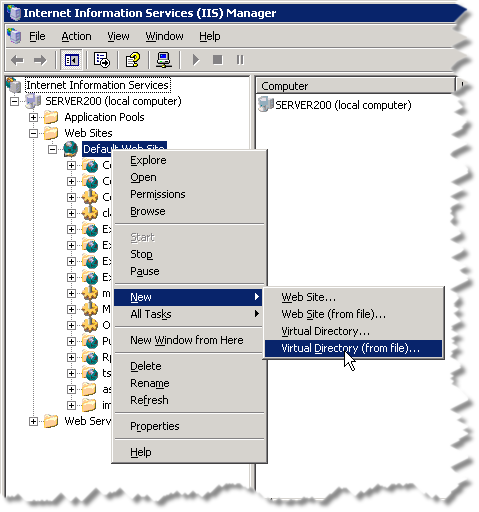Choose Stop in the context menu

tap(189, 254)
